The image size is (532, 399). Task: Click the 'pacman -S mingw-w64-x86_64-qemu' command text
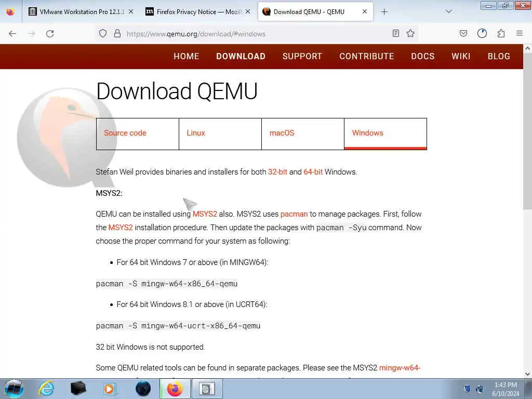[x=167, y=284]
